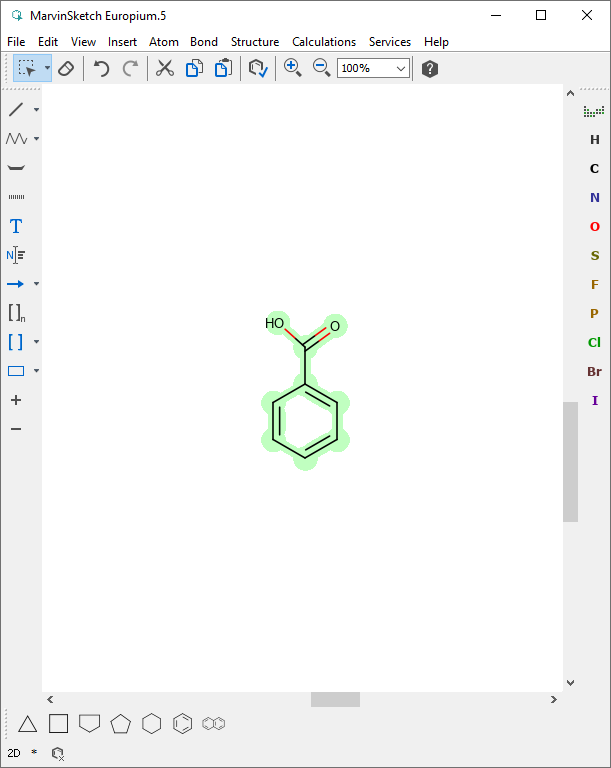Select the blue Text tool

click(16, 226)
